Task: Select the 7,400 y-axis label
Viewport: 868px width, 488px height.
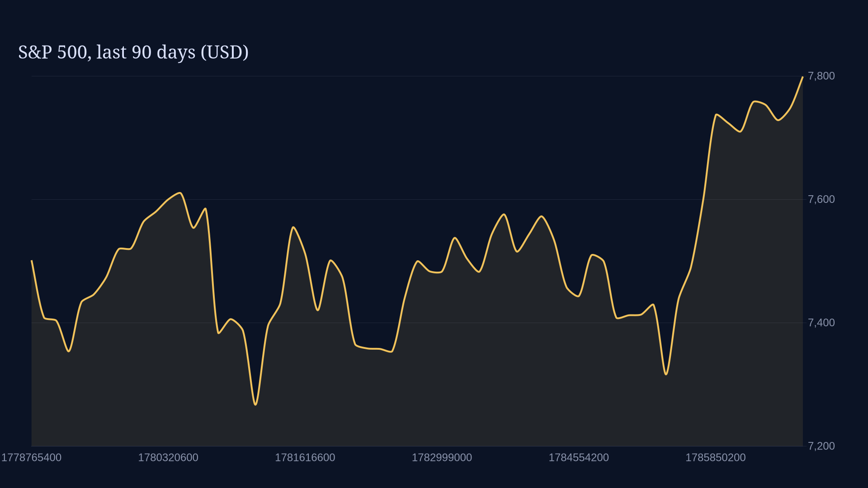Action: pyautogui.click(x=821, y=323)
